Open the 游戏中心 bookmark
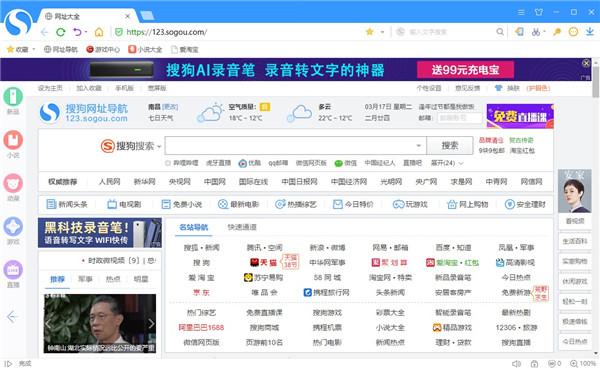600x369 pixels. (x=103, y=49)
